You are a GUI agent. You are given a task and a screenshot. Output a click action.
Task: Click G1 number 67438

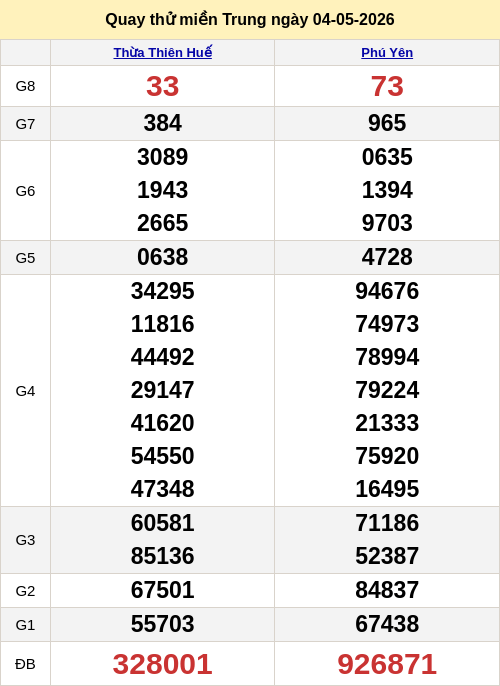click(387, 624)
